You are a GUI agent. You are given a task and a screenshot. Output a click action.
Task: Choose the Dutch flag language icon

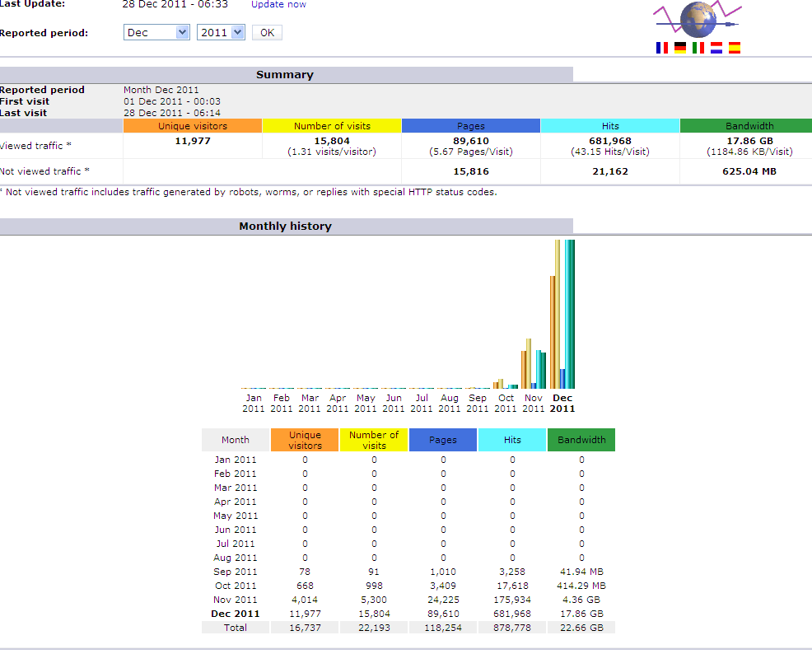pos(716,48)
